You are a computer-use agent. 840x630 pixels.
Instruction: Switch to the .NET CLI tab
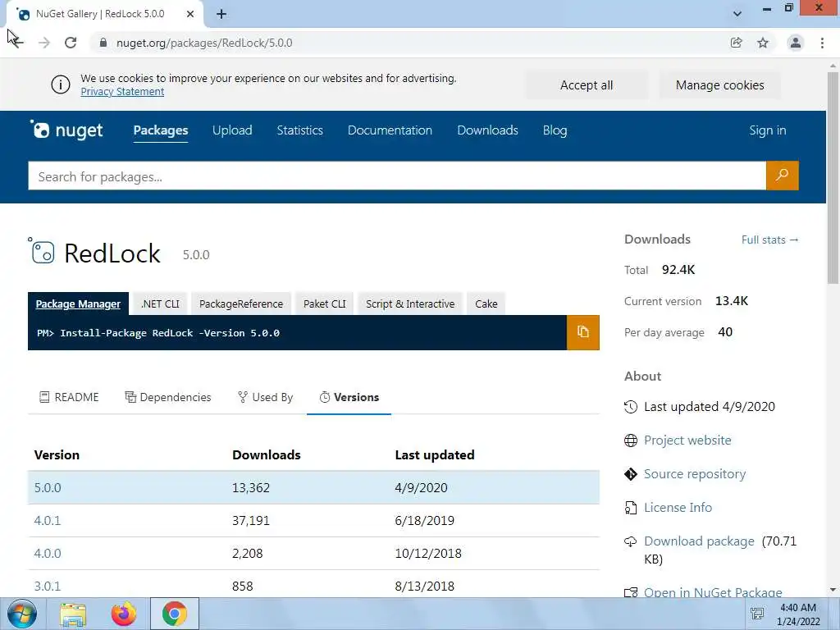click(x=160, y=304)
